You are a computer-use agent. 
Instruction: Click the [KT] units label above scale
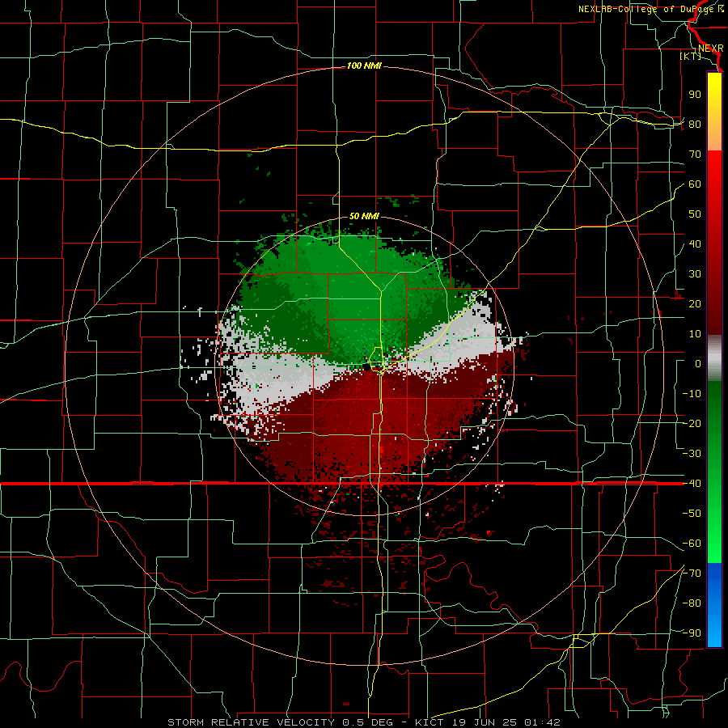(690, 56)
